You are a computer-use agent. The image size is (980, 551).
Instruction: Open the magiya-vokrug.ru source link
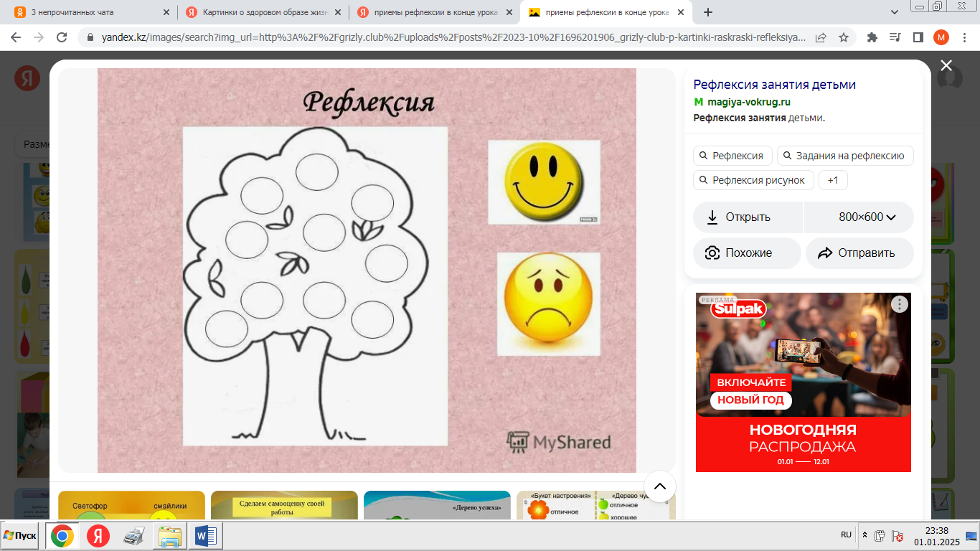749,102
